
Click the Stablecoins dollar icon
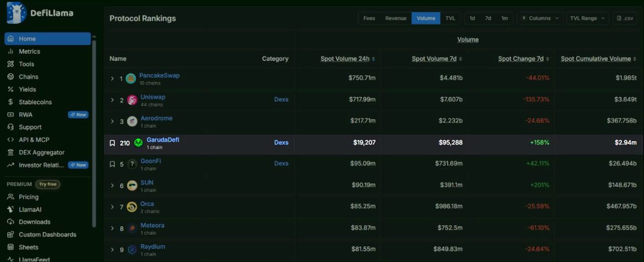coord(11,102)
